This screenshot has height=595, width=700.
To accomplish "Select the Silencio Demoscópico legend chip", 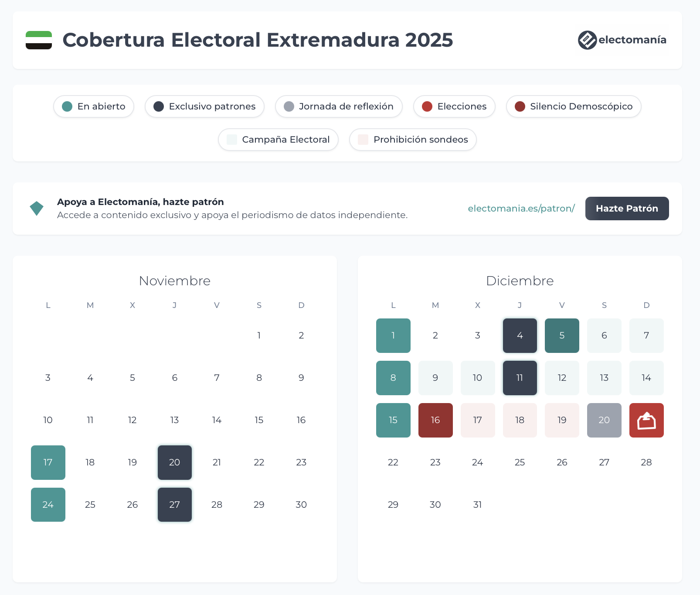I will point(574,106).
